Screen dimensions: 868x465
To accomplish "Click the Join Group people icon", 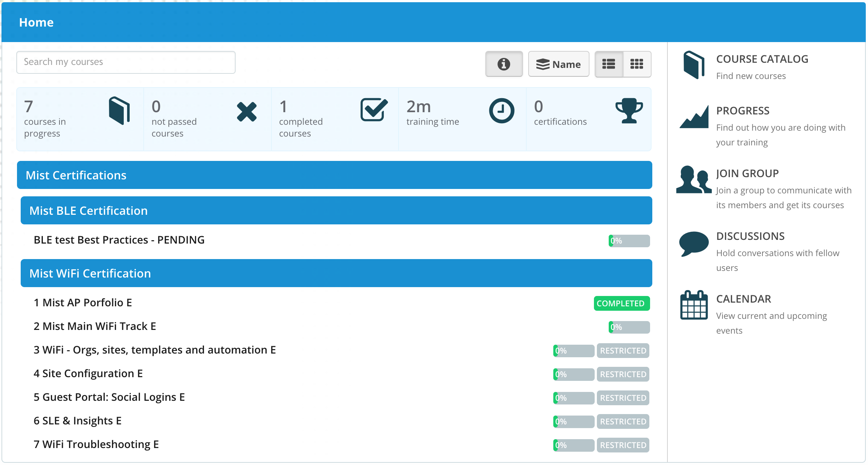I will point(693,180).
